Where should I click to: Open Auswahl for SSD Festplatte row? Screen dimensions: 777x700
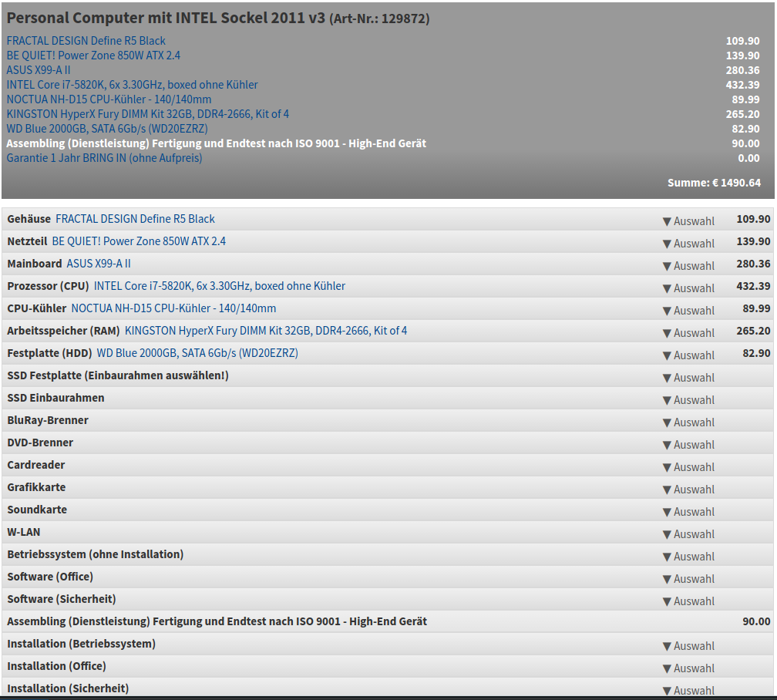click(x=689, y=377)
